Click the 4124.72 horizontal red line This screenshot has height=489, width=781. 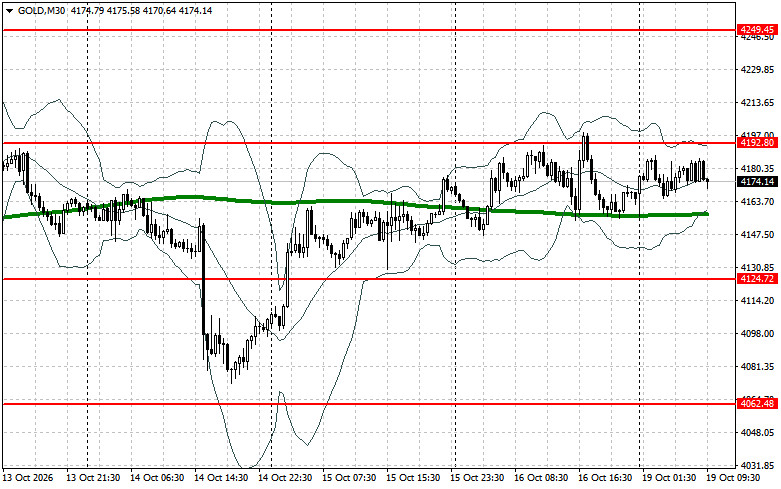369,279
